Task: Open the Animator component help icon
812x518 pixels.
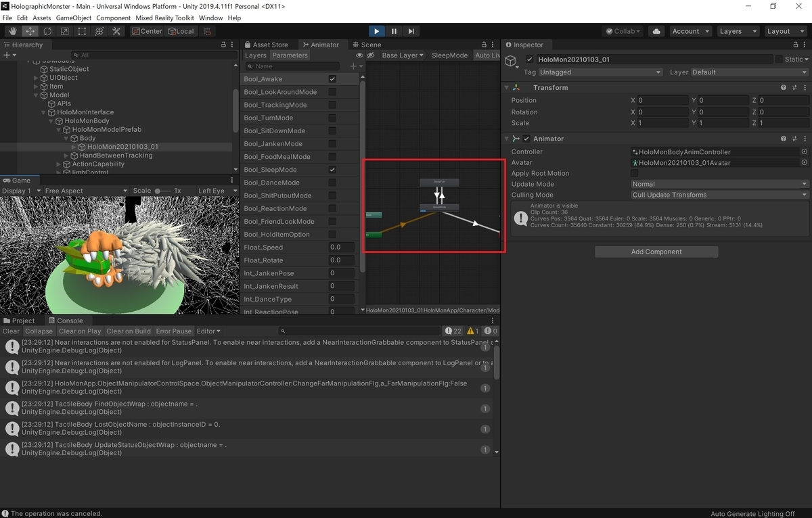Action: click(784, 139)
